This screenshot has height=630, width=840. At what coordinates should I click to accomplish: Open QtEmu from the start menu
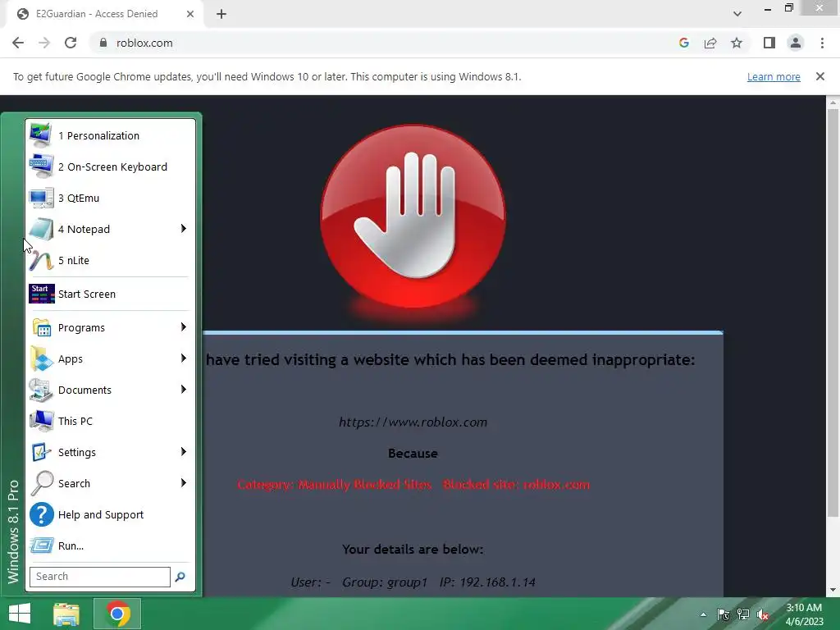point(111,198)
